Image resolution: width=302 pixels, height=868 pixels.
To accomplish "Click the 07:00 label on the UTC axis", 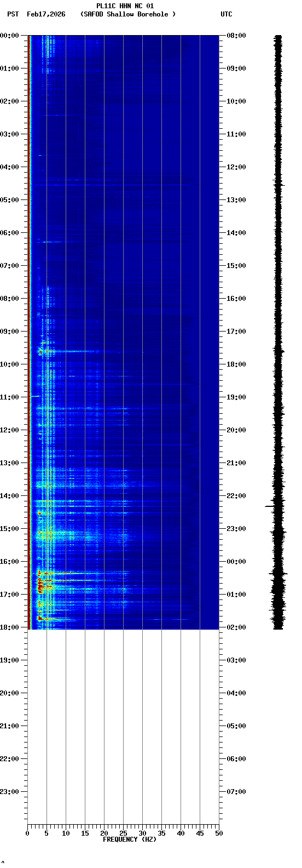I will point(236,792).
